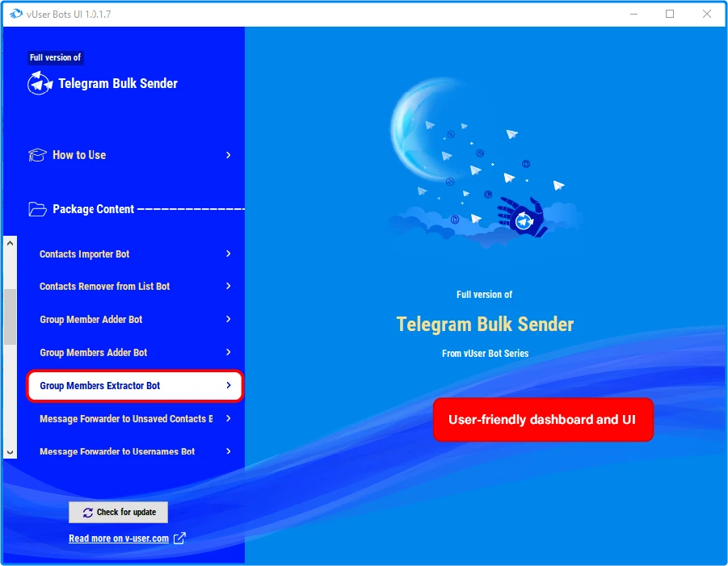The height and width of the screenshot is (566, 728).
Task: Expand Group Members Adder Bot chevron
Action: (228, 353)
